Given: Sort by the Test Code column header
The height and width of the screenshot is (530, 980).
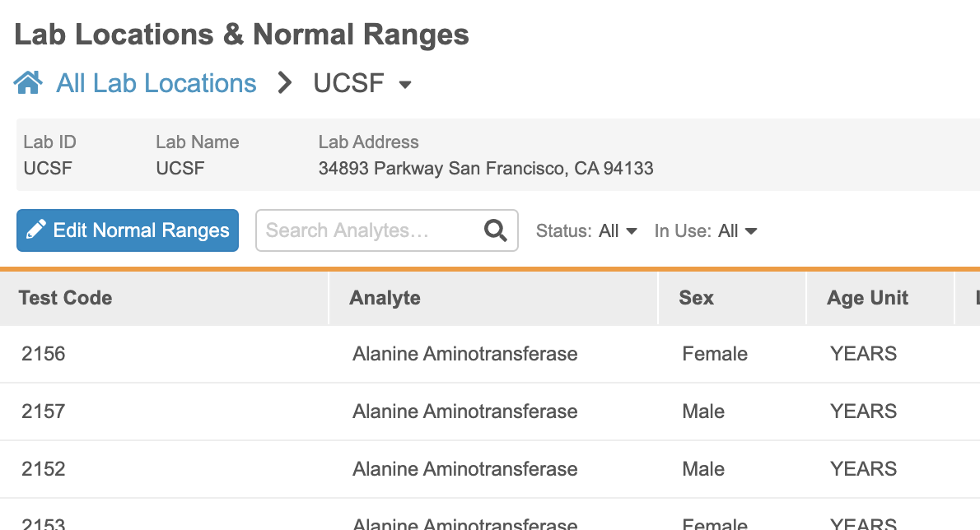Looking at the screenshot, I should click(x=66, y=298).
